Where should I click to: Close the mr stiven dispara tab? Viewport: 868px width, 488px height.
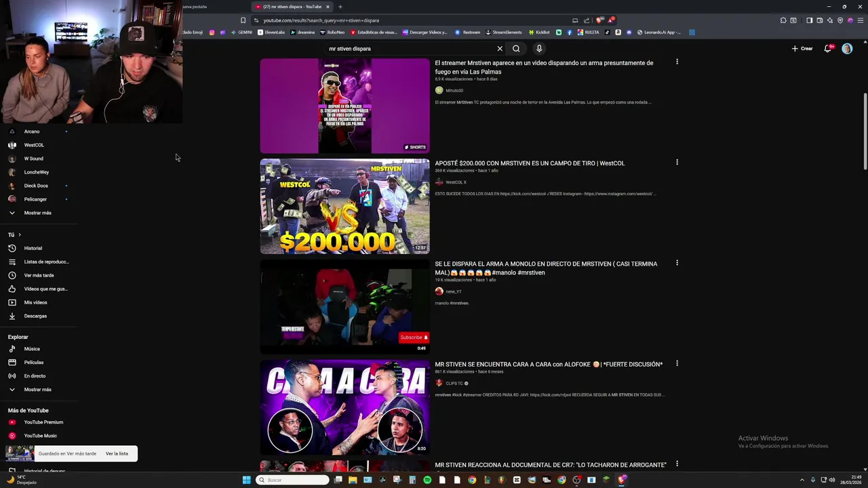coord(328,7)
